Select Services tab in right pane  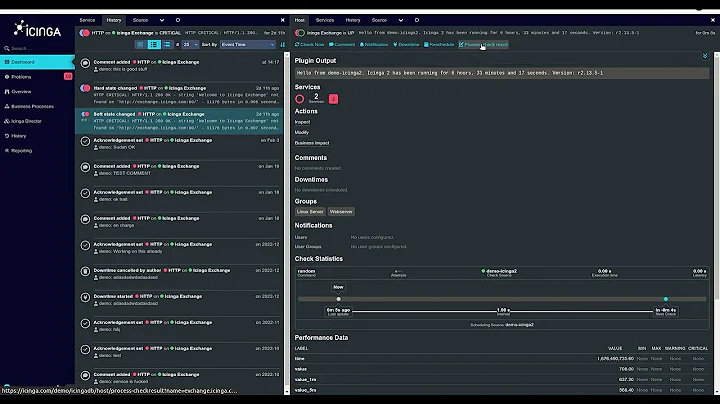point(325,20)
